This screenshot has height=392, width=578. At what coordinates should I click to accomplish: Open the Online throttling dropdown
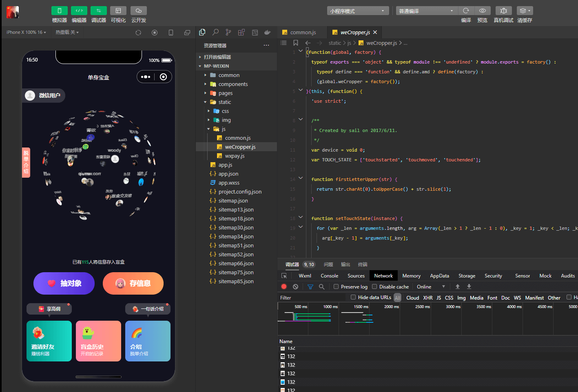tap(431, 286)
